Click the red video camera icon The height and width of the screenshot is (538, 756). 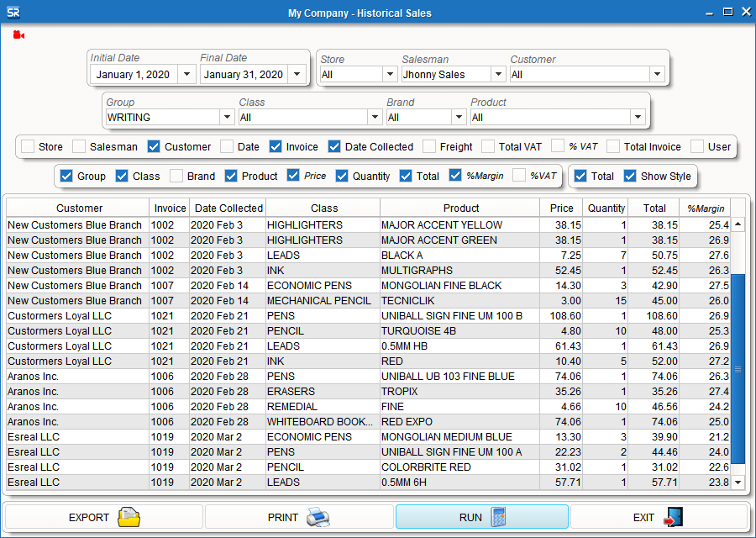coord(18,34)
